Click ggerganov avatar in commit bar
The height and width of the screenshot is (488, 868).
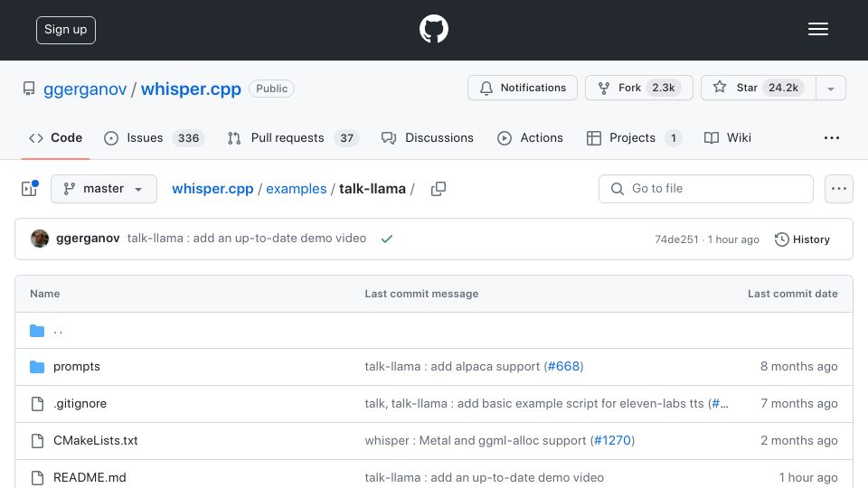click(40, 239)
